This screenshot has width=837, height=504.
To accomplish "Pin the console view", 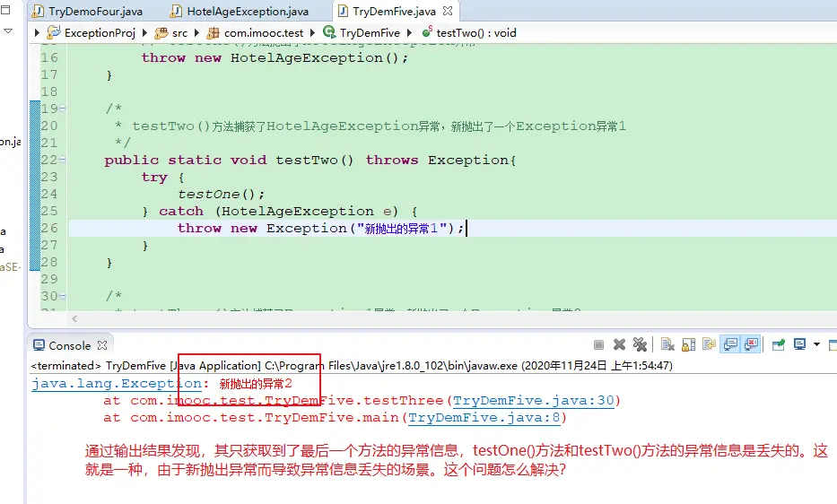I will pos(779,345).
